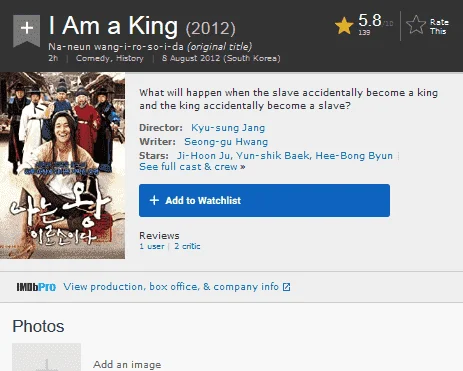The height and width of the screenshot is (371, 463).
Task: Open the I Am a King poster
Action: pos(63,165)
